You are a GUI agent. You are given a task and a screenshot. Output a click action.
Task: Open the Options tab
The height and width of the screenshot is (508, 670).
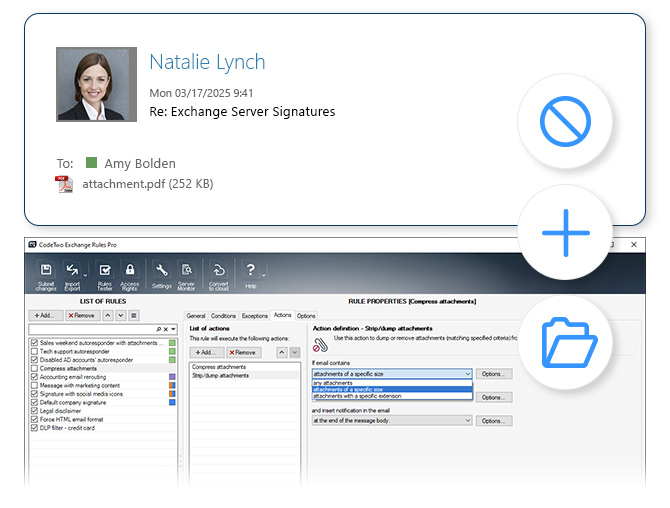306,316
